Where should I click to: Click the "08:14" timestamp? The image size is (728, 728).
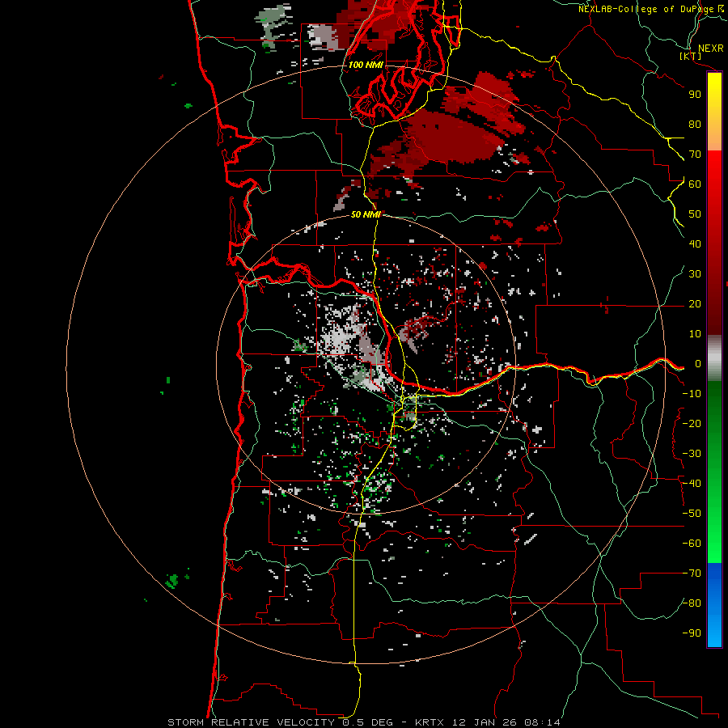click(x=542, y=722)
